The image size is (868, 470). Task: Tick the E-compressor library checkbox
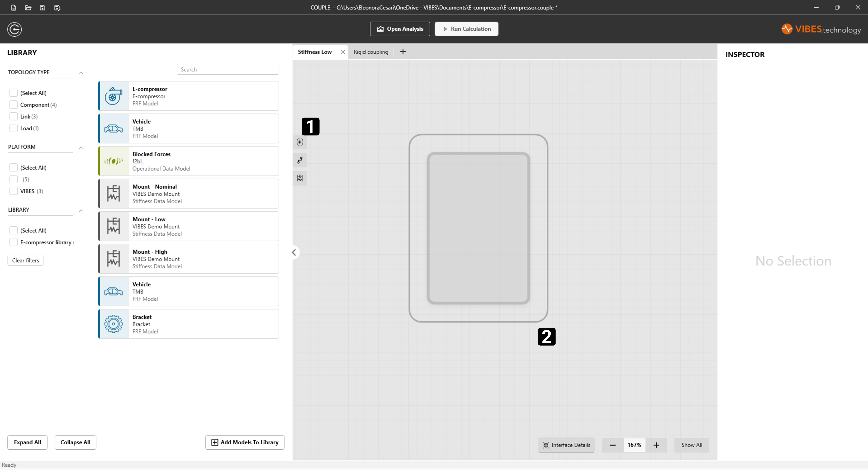[13, 242]
